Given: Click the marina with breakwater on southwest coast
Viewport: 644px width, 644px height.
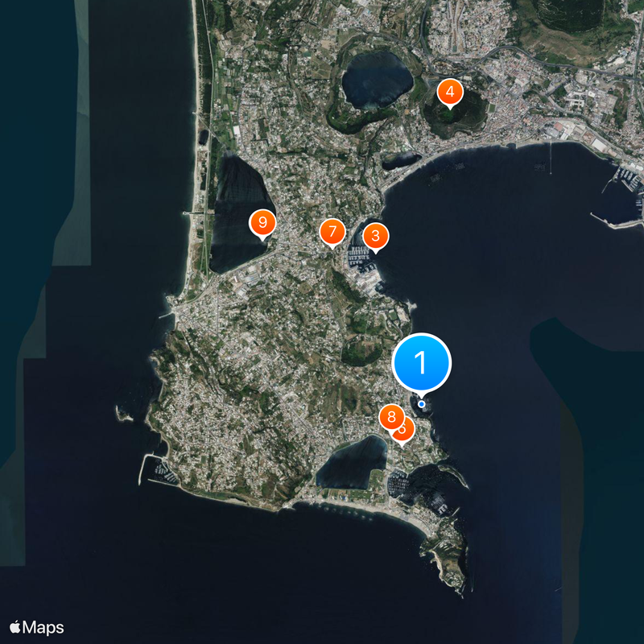Looking at the screenshot, I should pyautogui.click(x=159, y=469).
